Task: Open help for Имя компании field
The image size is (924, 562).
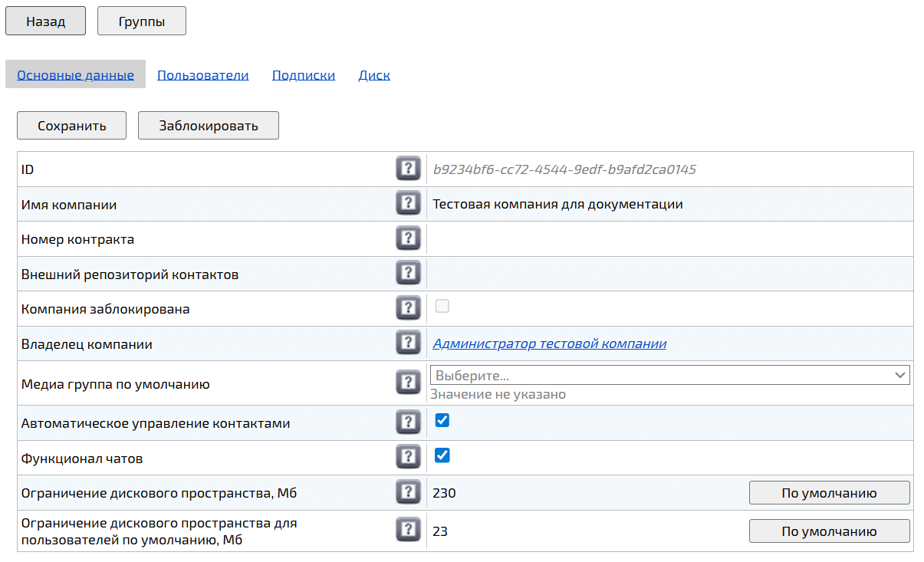Action: 409,204
